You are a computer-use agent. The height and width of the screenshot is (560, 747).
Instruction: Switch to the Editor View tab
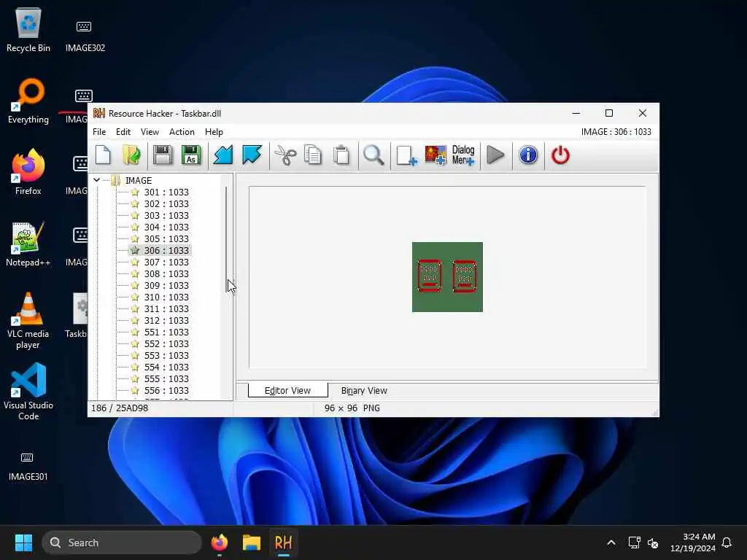coord(287,391)
